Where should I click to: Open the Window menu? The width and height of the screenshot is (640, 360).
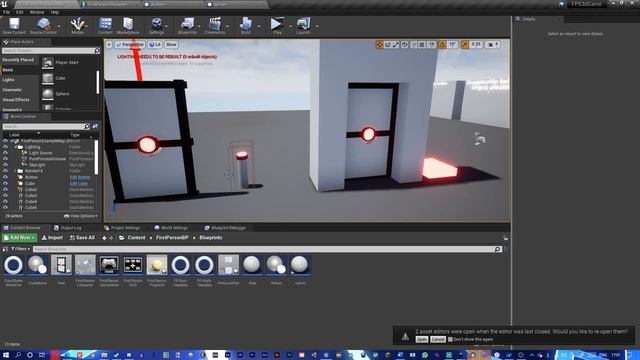37,12
